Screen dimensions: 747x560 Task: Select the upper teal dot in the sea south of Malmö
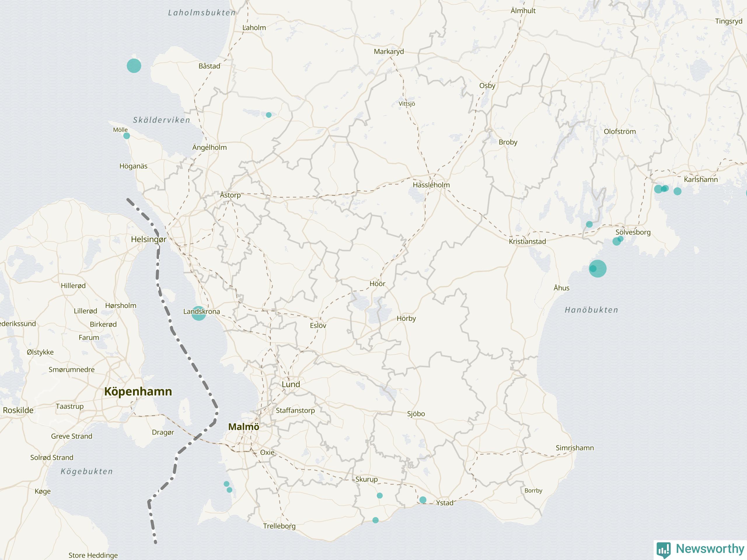227,484
